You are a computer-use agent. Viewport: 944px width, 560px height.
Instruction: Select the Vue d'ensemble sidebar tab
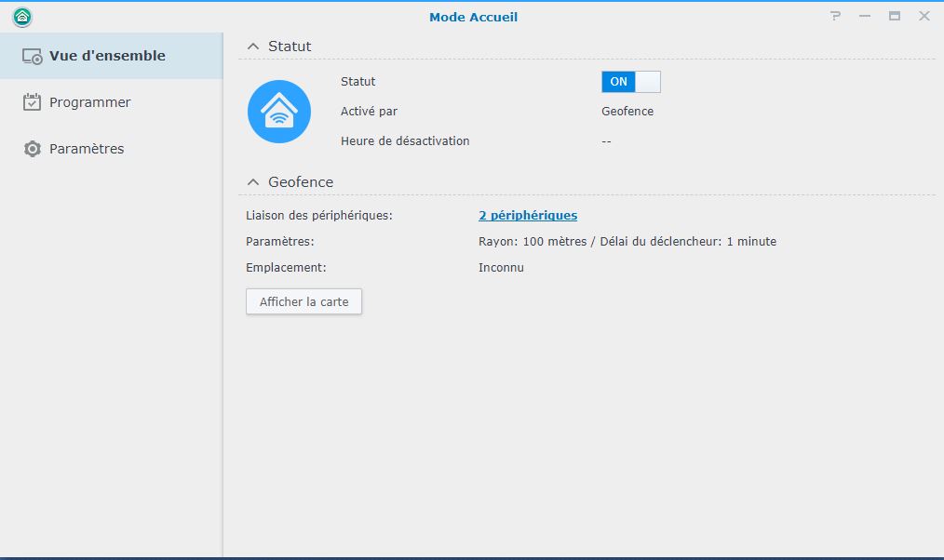tap(107, 56)
